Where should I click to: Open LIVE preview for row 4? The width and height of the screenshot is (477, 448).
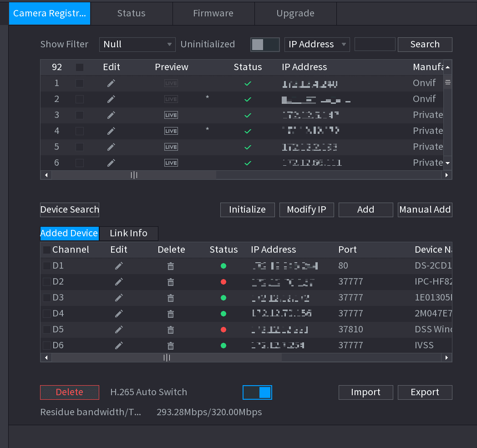coord(171,131)
